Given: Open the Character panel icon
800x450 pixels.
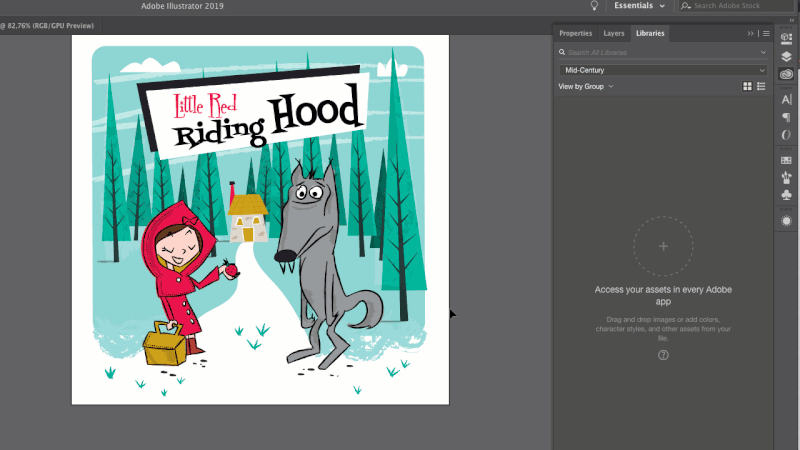Looking at the screenshot, I should pos(786,100).
